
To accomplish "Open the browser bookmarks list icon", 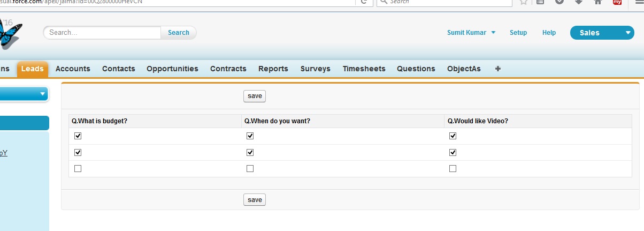I will [540, 2].
